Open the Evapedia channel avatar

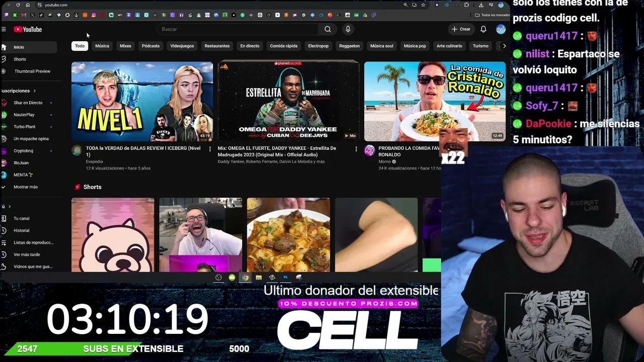click(76, 150)
